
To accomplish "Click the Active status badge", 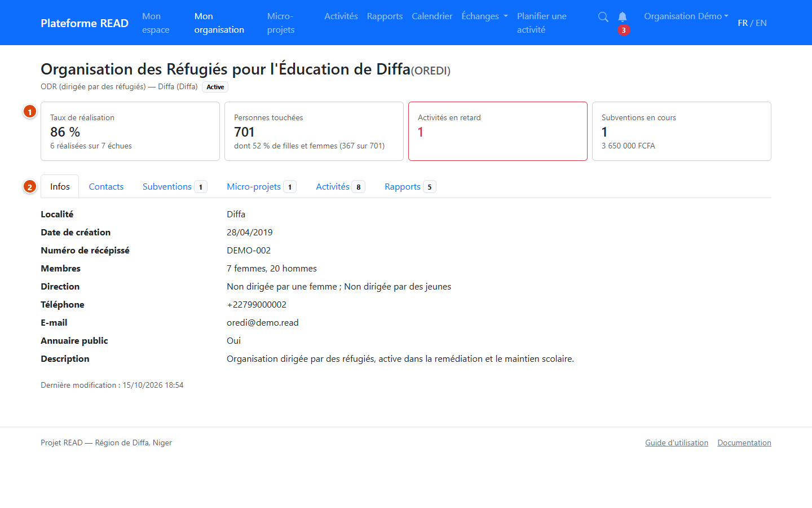I will (x=215, y=87).
